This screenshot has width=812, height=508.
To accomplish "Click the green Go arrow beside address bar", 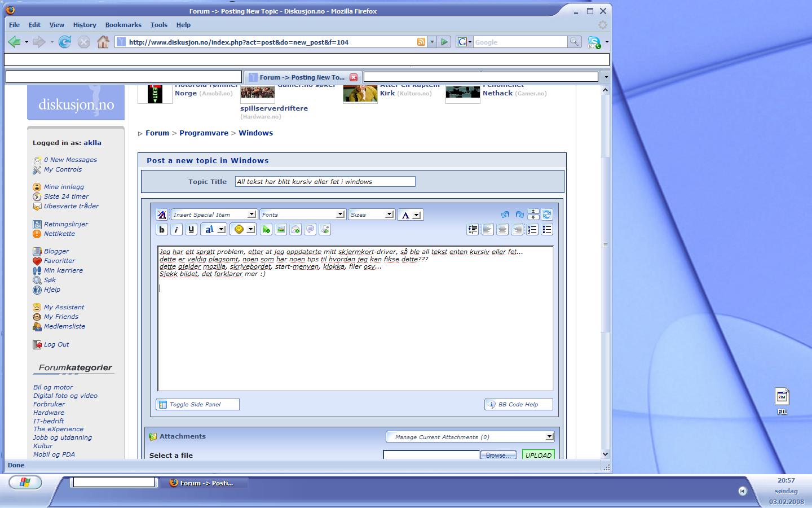I will coord(444,42).
